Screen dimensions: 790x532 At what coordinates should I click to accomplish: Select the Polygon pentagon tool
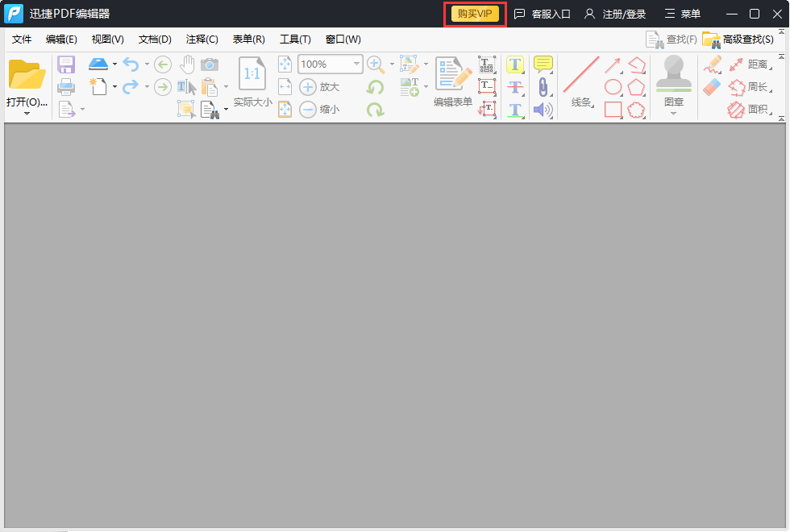[x=636, y=87]
